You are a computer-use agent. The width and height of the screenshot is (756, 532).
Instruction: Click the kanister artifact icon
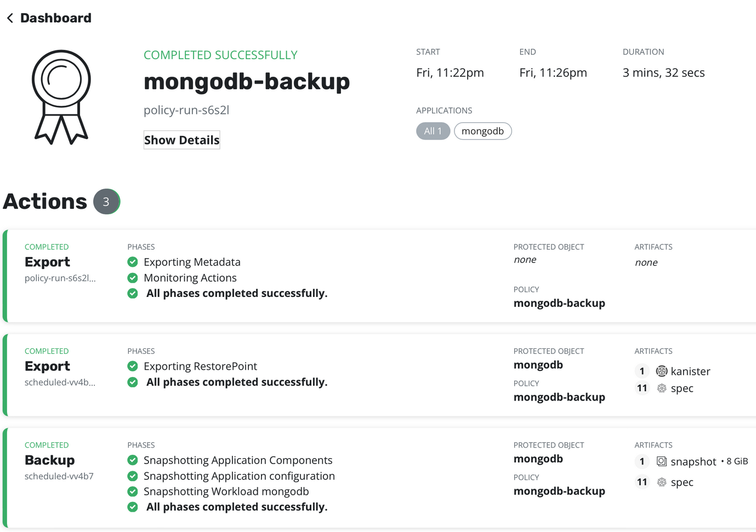pos(662,371)
